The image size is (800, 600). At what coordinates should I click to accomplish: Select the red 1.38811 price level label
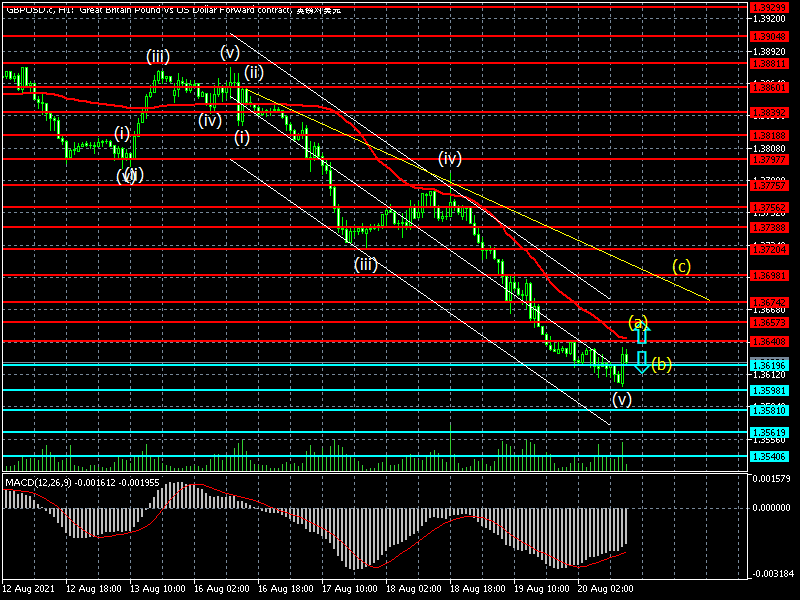pyautogui.click(x=769, y=64)
